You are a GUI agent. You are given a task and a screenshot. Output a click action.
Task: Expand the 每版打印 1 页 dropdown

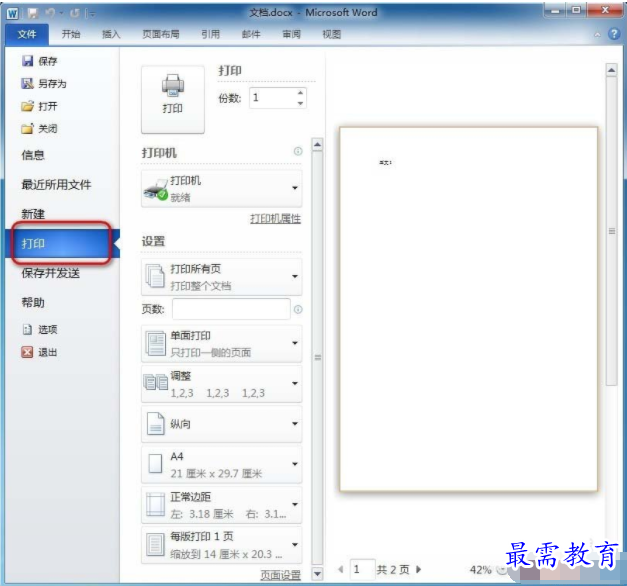tap(222, 545)
